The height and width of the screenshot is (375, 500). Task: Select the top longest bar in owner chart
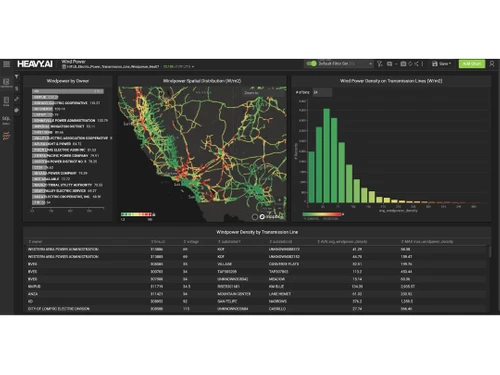click(x=68, y=91)
